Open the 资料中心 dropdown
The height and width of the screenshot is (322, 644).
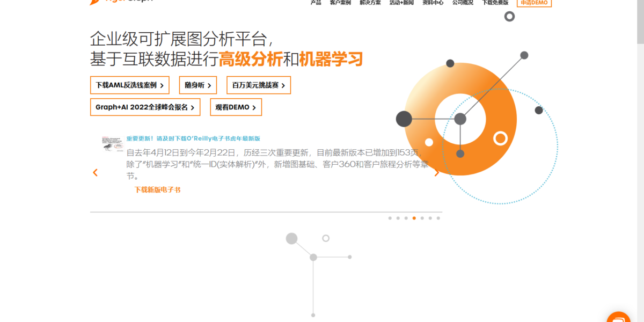click(x=431, y=3)
